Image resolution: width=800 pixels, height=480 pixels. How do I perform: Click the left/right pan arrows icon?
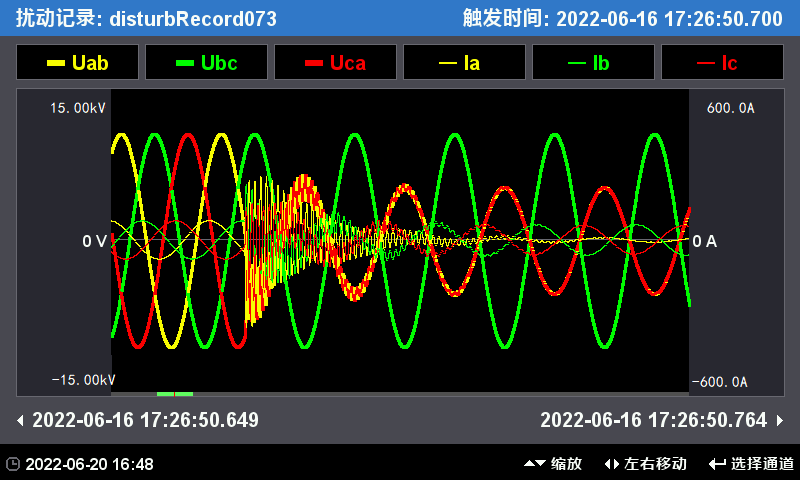coord(612,464)
